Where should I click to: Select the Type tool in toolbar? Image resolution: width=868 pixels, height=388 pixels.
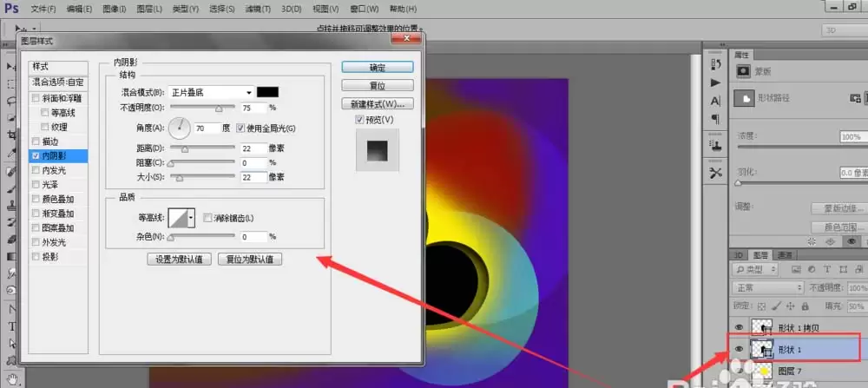[x=11, y=326]
